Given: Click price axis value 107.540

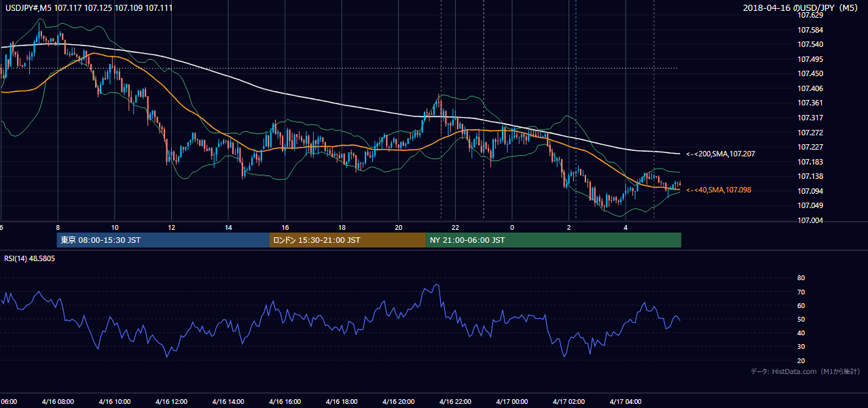Looking at the screenshot, I should click(x=810, y=44).
